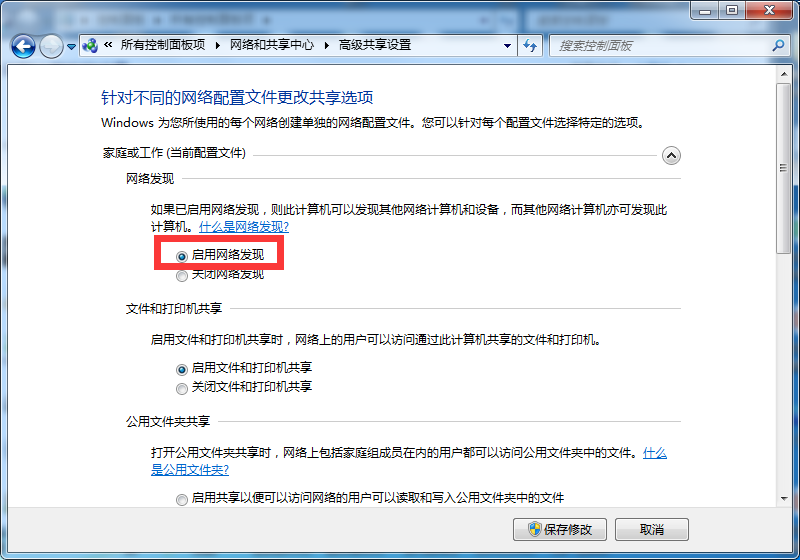Click the control panel icon in address bar
The height and width of the screenshot is (560, 800).
point(91,46)
